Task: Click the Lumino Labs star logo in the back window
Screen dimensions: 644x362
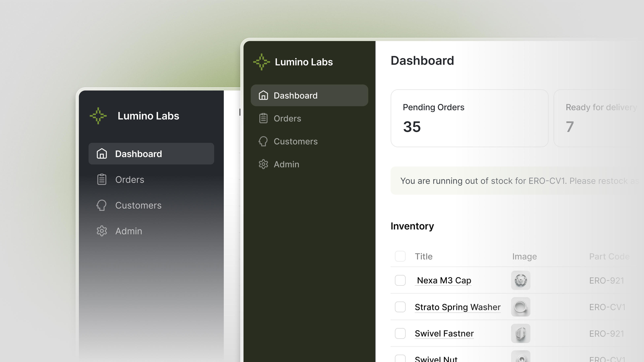Action: [x=98, y=116]
